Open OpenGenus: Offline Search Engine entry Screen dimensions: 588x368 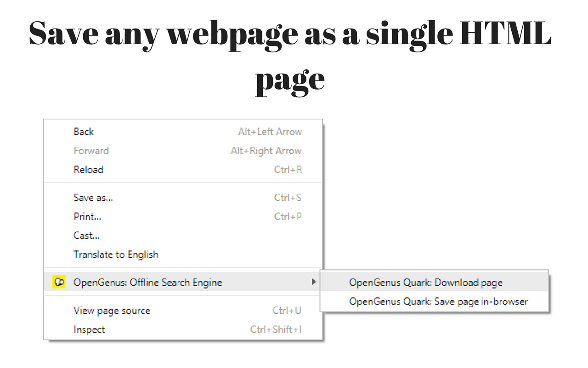coord(183,282)
